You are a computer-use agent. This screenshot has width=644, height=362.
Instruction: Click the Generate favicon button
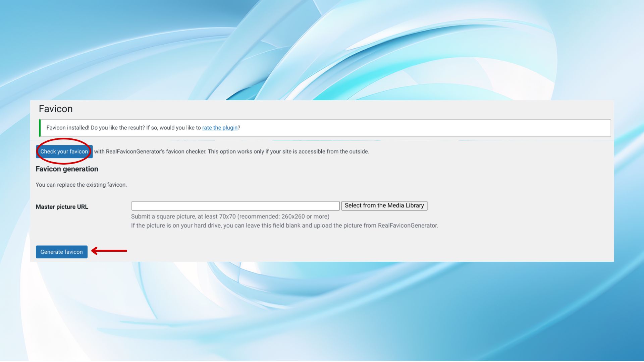coord(61,252)
